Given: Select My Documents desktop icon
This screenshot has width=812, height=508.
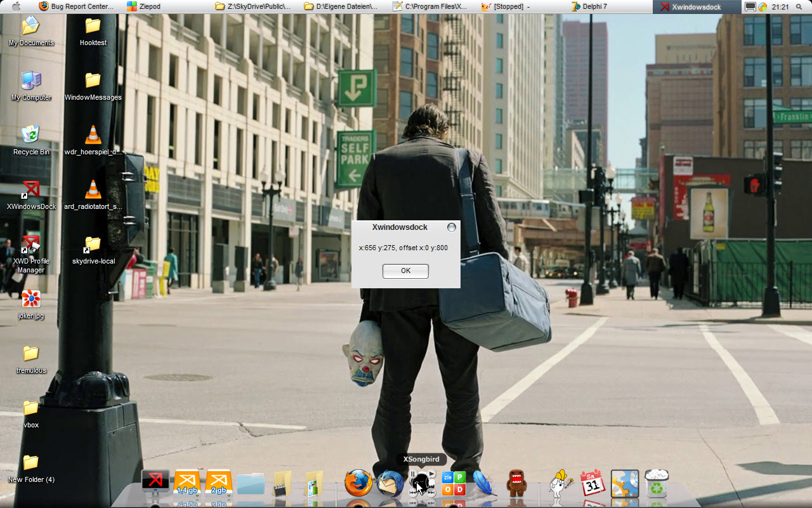Looking at the screenshot, I should pos(31,32).
